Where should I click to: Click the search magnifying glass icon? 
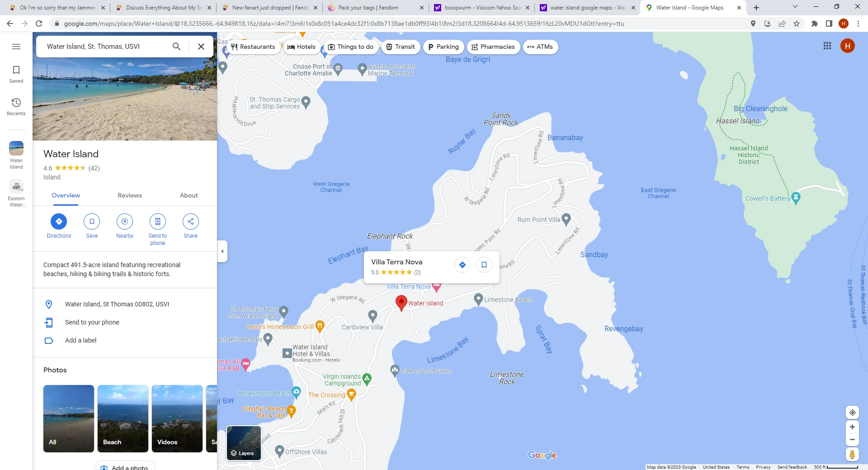pos(176,46)
